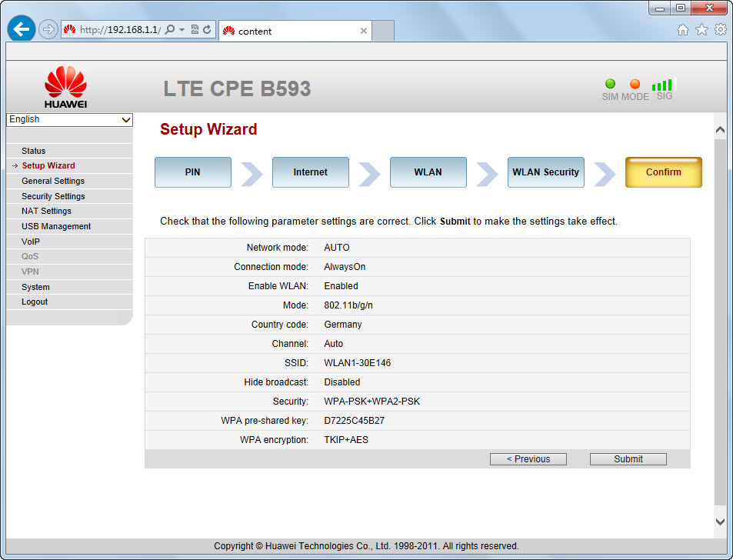The height and width of the screenshot is (560, 733).
Task: Open the browser home icon
Action: [682, 30]
